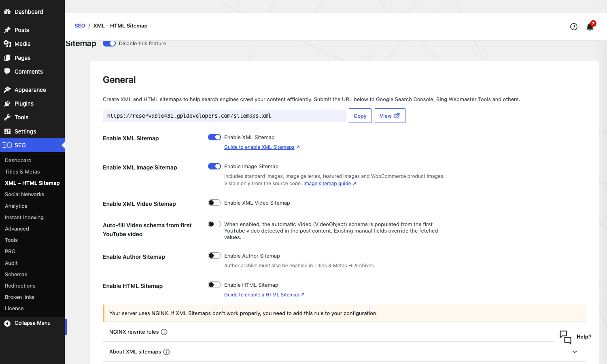Toggle the Disable this feature switch
Screen dimensions: 607x364
pyautogui.click(x=109, y=43)
